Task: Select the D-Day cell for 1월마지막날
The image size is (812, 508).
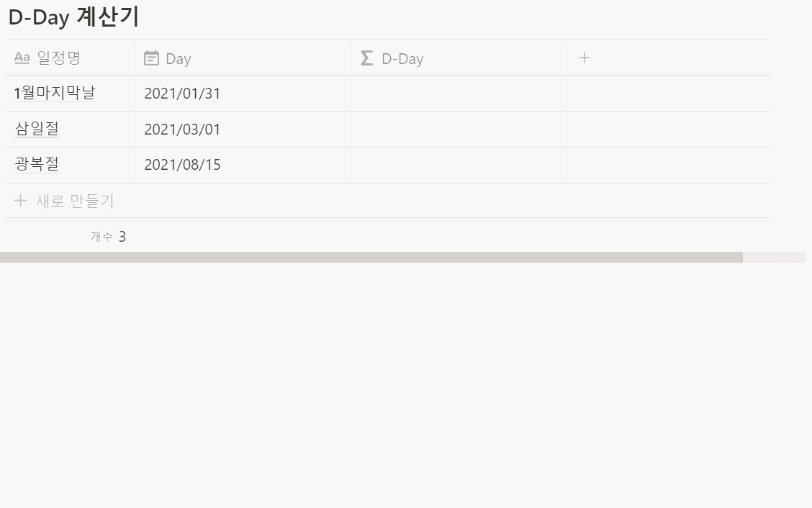Action: (x=459, y=94)
